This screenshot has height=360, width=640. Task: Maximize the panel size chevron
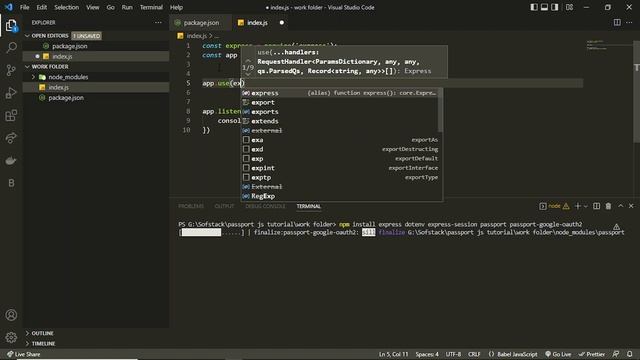(x=620, y=206)
